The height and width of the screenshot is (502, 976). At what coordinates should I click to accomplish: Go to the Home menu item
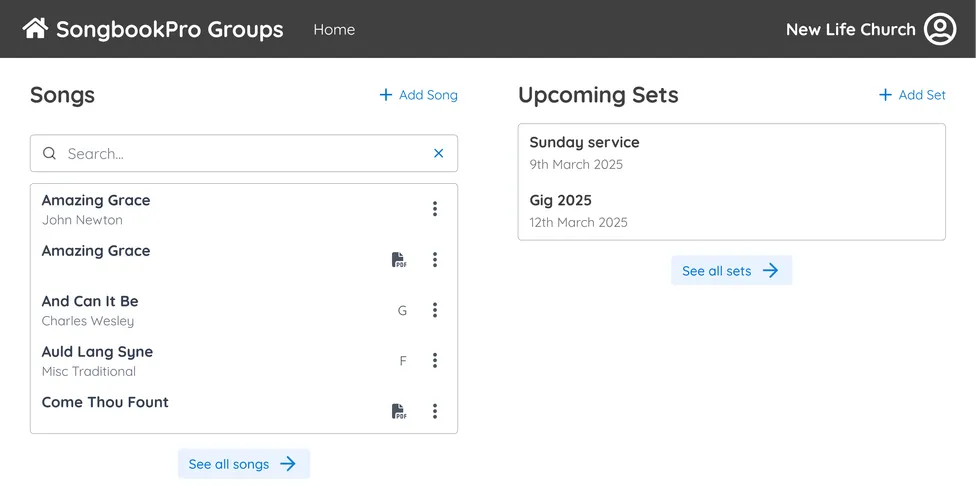pyautogui.click(x=334, y=30)
